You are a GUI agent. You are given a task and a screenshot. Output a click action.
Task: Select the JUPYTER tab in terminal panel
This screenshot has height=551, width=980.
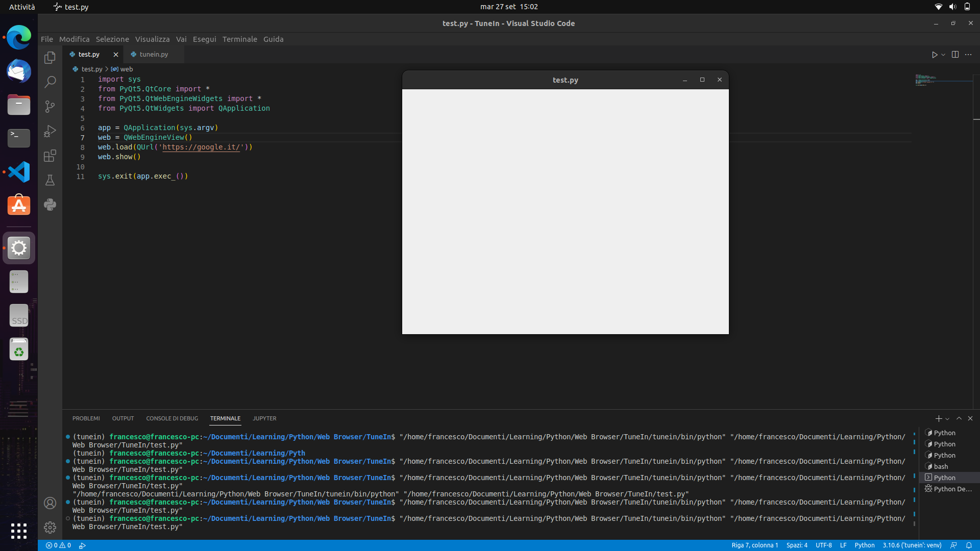(x=264, y=418)
